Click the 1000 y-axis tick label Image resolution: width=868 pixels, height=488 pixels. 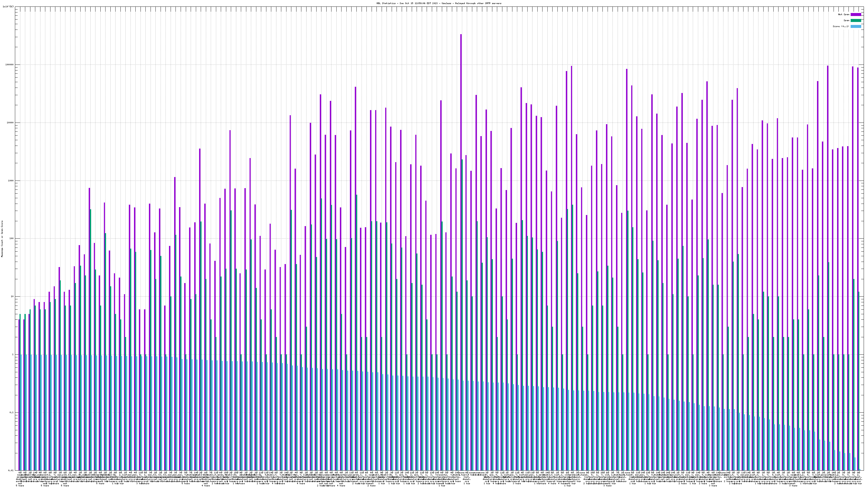pyautogui.click(x=11, y=181)
